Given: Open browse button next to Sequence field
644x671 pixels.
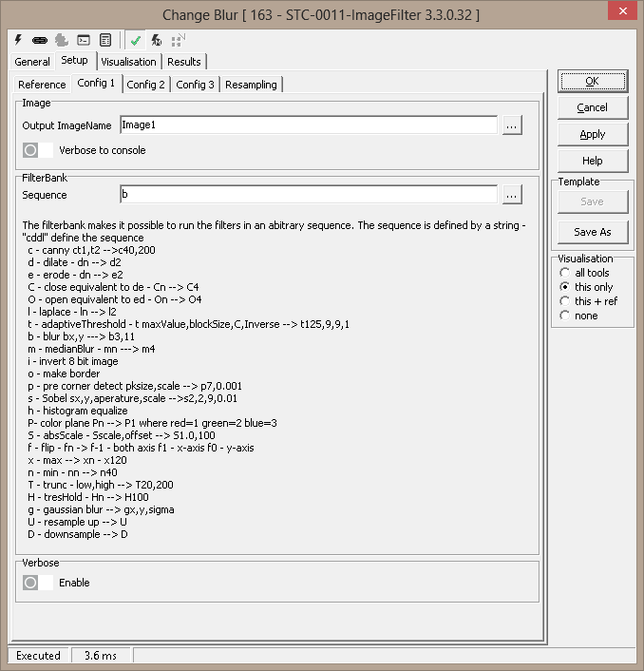Looking at the screenshot, I should [x=512, y=195].
